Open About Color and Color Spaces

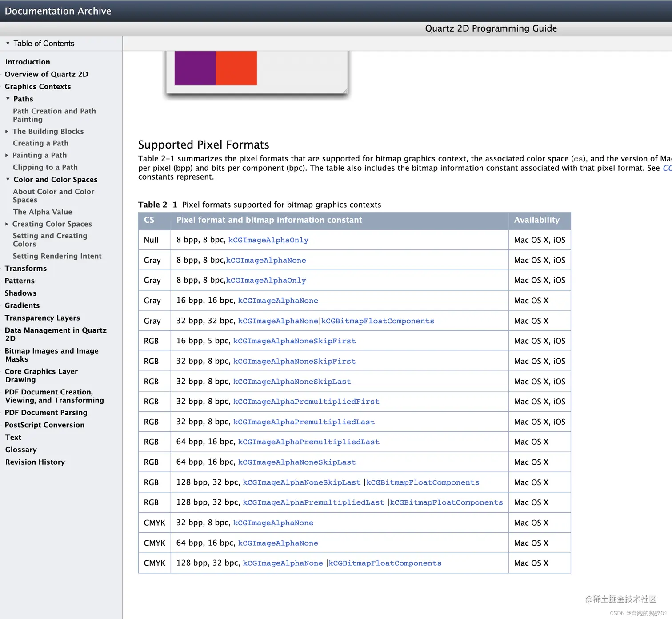53,196
